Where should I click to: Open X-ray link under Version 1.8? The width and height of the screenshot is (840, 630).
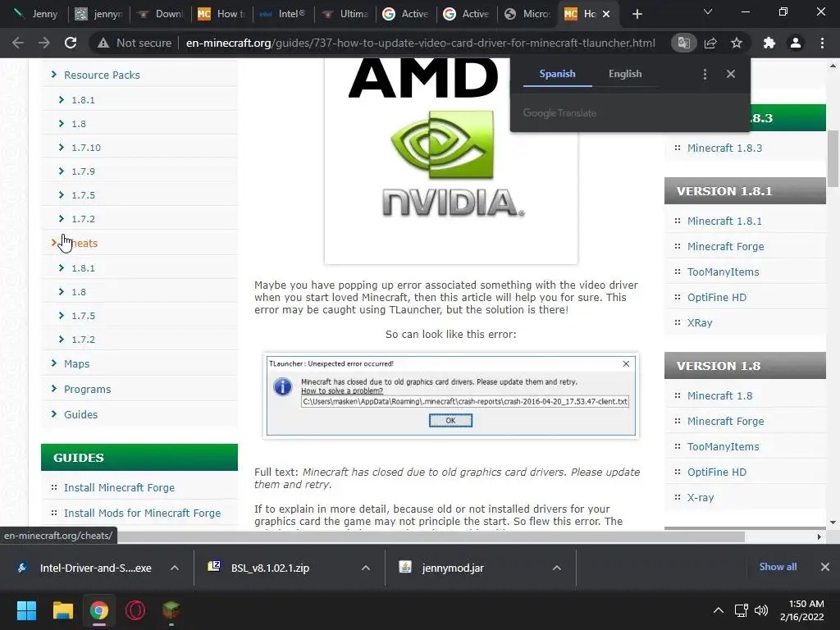point(701,497)
